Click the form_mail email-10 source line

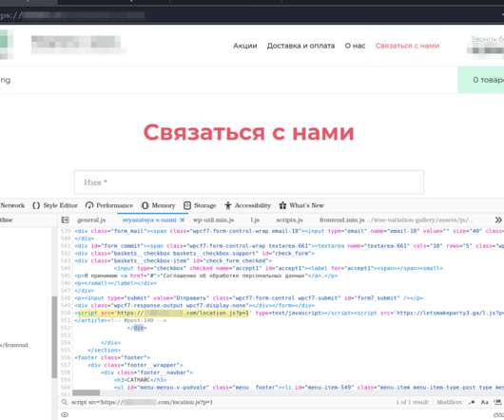point(289,231)
